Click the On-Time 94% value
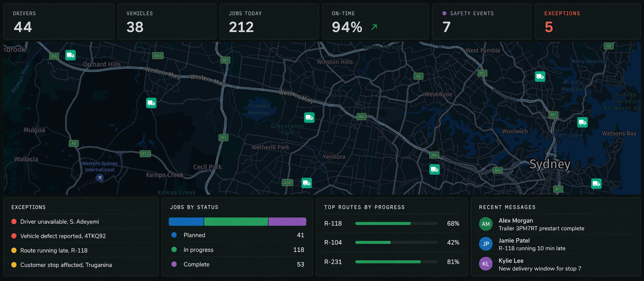The width and height of the screenshot is (644, 281). coord(347,27)
